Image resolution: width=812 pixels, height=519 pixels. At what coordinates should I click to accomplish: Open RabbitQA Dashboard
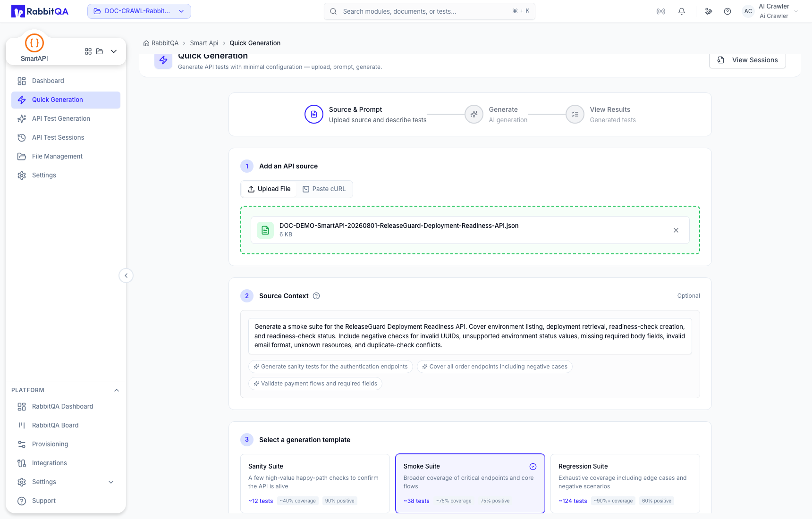pyautogui.click(x=66, y=407)
